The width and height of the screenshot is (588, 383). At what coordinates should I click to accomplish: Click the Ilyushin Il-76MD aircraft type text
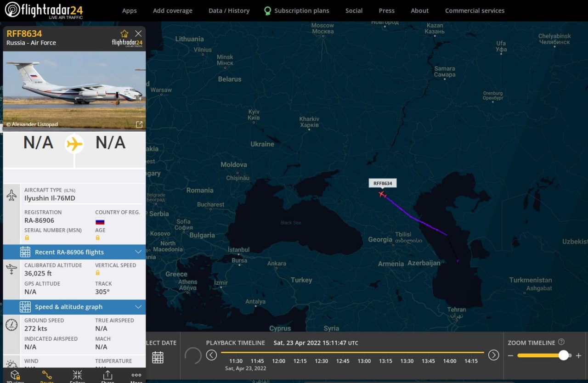point(50,198)
